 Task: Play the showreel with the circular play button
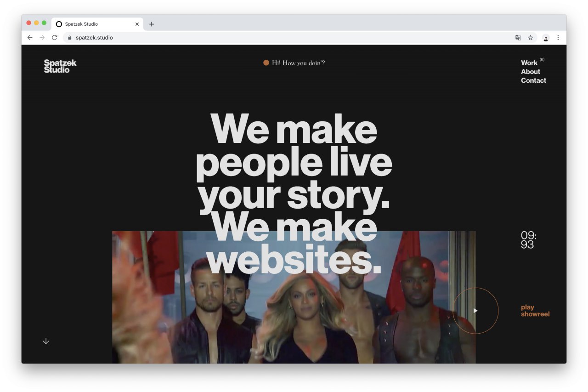point(475,311)
